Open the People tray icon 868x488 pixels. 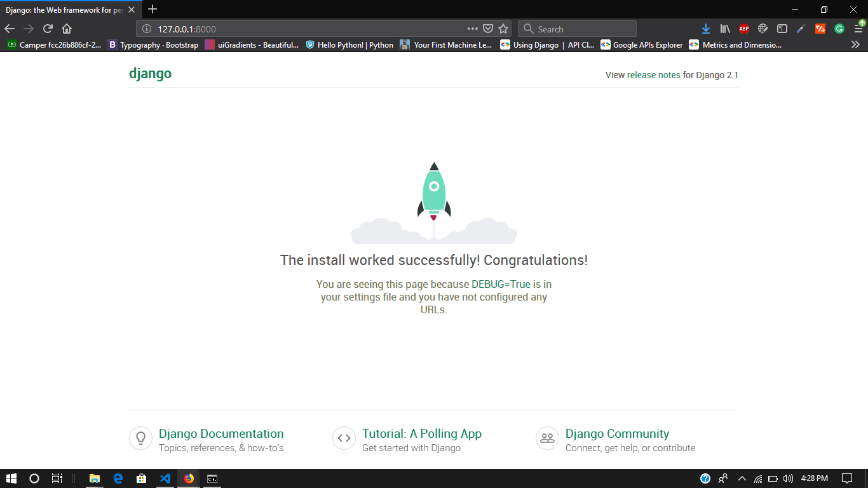click(x=724, y=478)
